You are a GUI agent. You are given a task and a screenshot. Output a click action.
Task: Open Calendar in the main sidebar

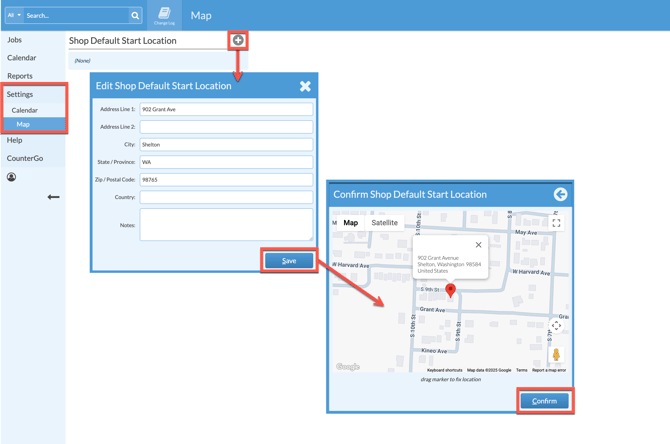pos(21,58)
